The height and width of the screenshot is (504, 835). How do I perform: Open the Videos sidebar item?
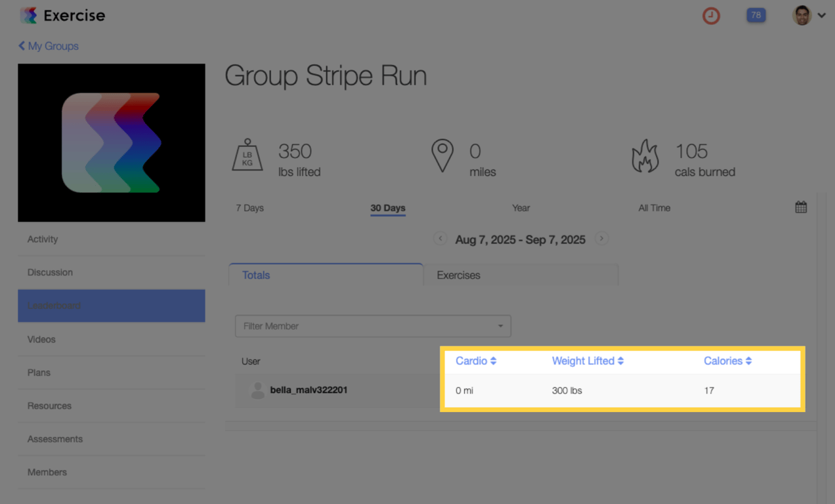click(x=112, y=339)
